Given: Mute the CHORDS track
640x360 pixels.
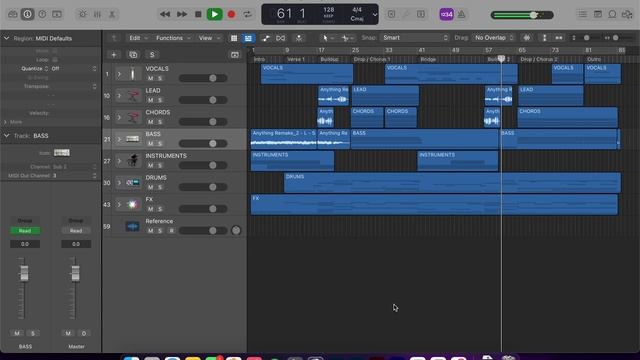Looking at the screenshot, I should tap(150, 122).
